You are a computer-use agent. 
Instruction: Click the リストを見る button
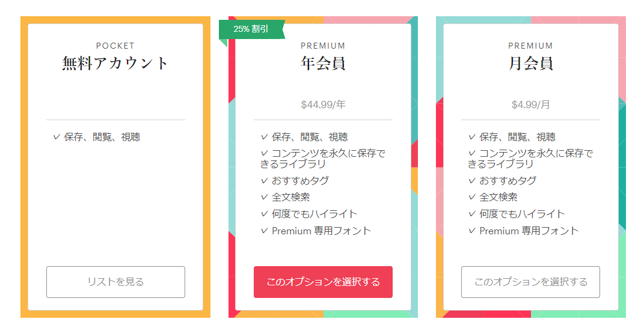click(x=115, y=282)
